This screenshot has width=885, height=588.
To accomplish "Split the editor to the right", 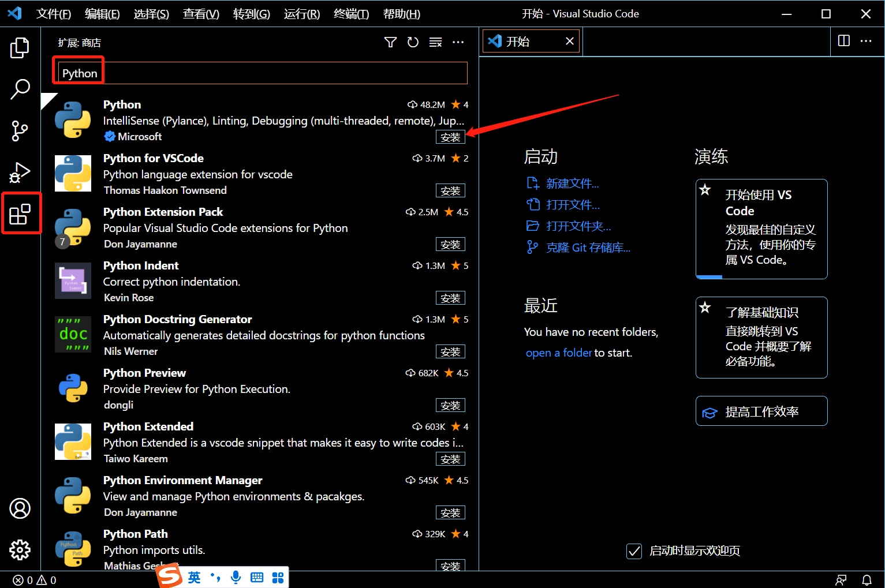I will [x=844, y=41].
